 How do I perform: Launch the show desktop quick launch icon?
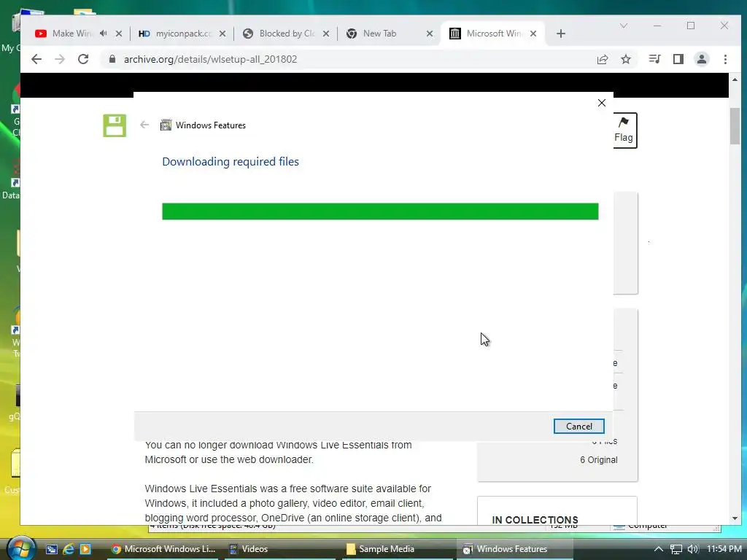(52, 549)
